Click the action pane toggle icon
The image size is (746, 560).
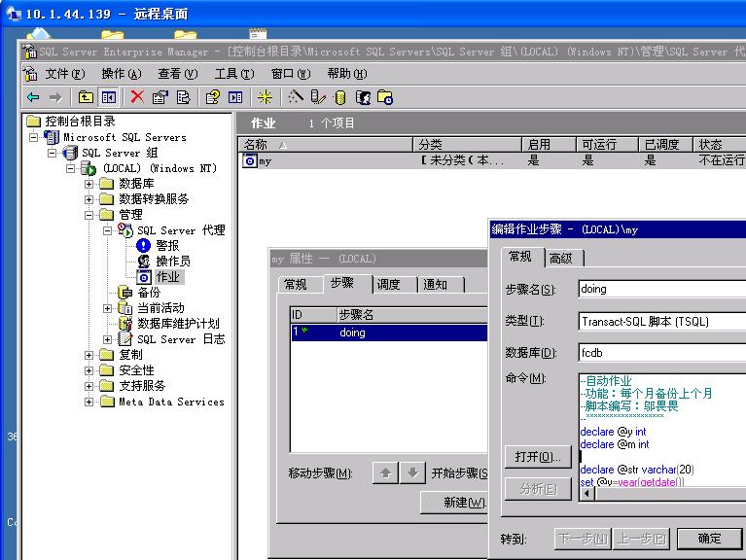click(235, 97)
